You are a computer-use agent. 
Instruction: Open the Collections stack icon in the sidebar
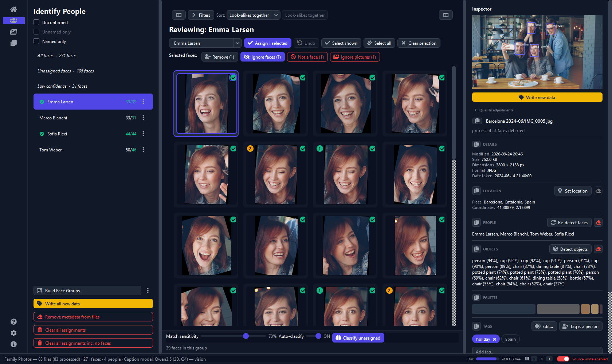pyautogui.click(x=13, y=43)
